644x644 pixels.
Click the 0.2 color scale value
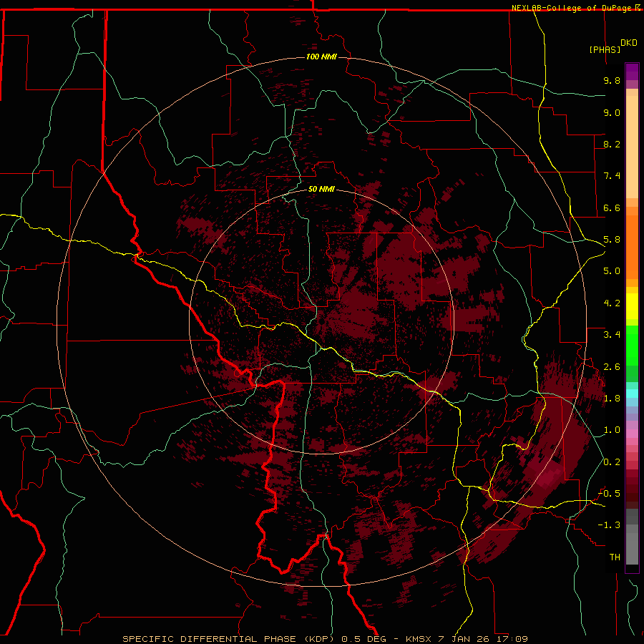click(x=612, y=462)
